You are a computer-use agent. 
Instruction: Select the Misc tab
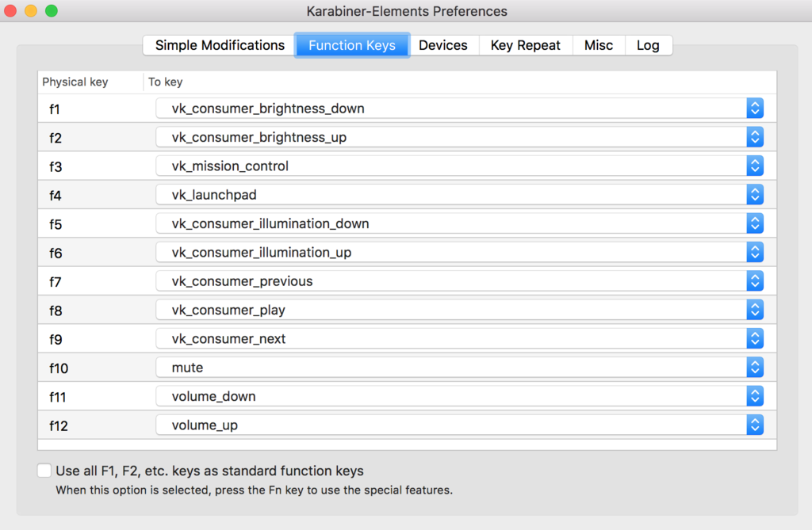(598, 45)
